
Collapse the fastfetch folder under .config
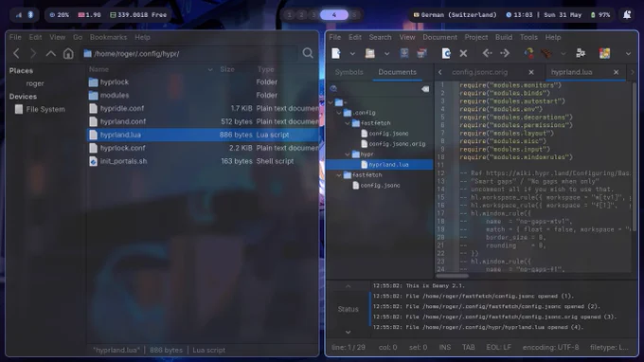pyautogui.click(x=348, y=123)
